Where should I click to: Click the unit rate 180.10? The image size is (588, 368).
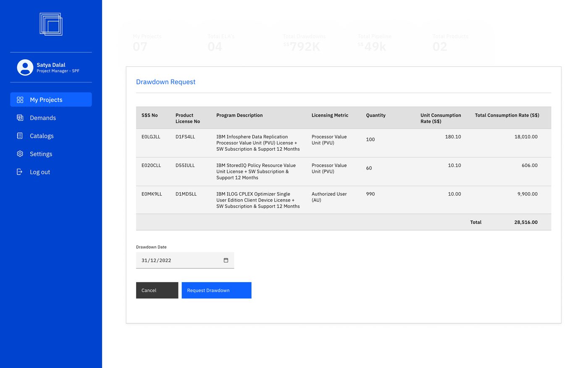453,137
